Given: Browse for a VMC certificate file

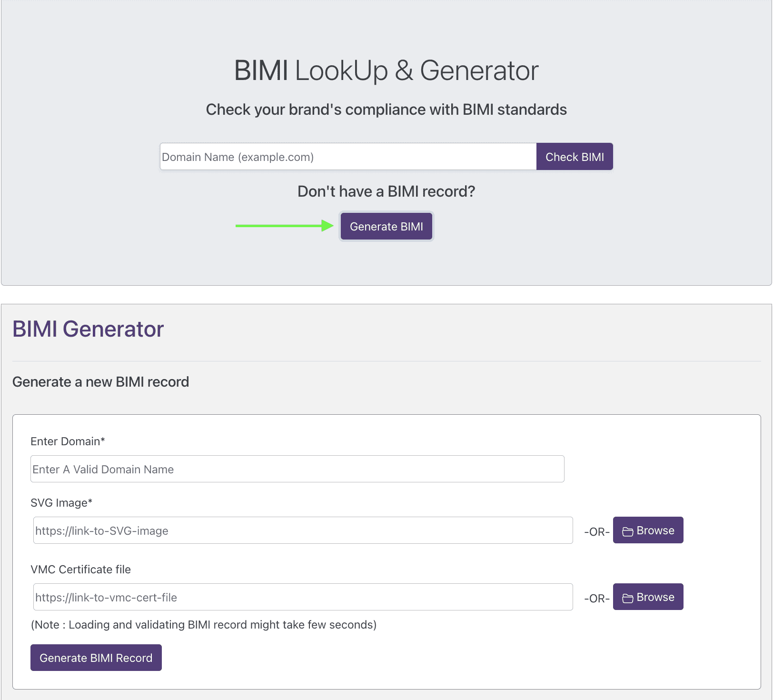Looking at the screenshot, I should (x=648, y=597).
